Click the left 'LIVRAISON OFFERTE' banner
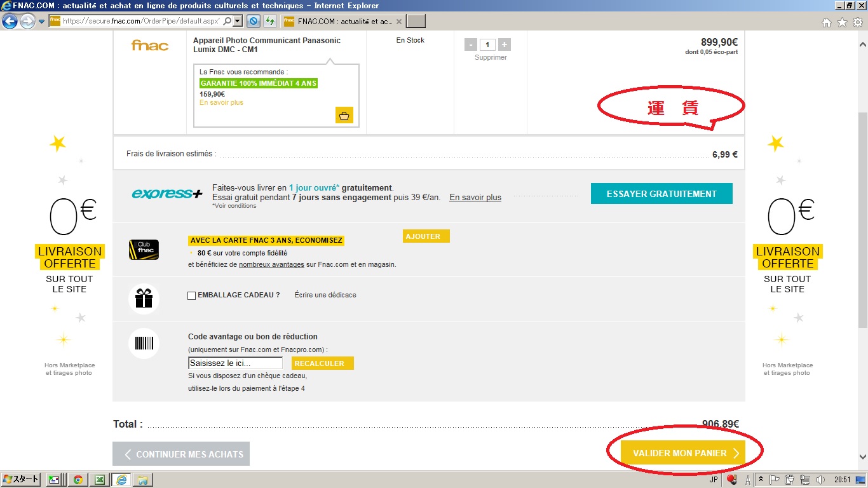Image resolution: width=868 pixels, height=488 pixels. pyautogui.click(x=70, y=257)
